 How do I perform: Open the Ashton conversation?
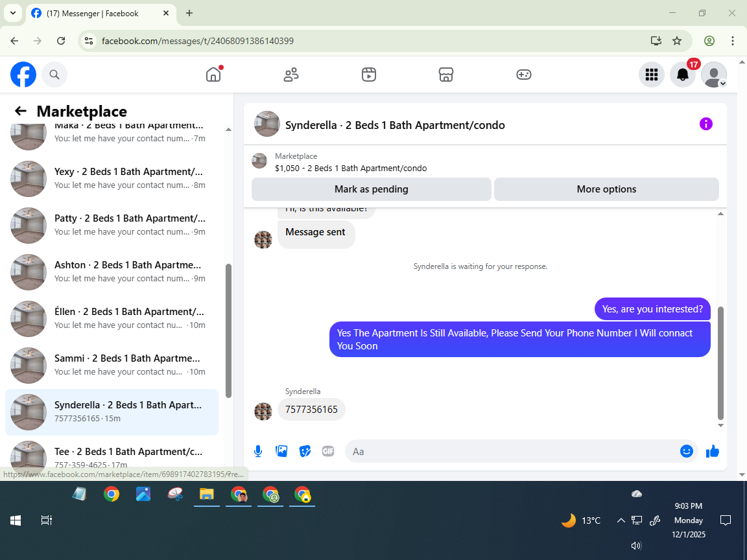coord(112,272)
